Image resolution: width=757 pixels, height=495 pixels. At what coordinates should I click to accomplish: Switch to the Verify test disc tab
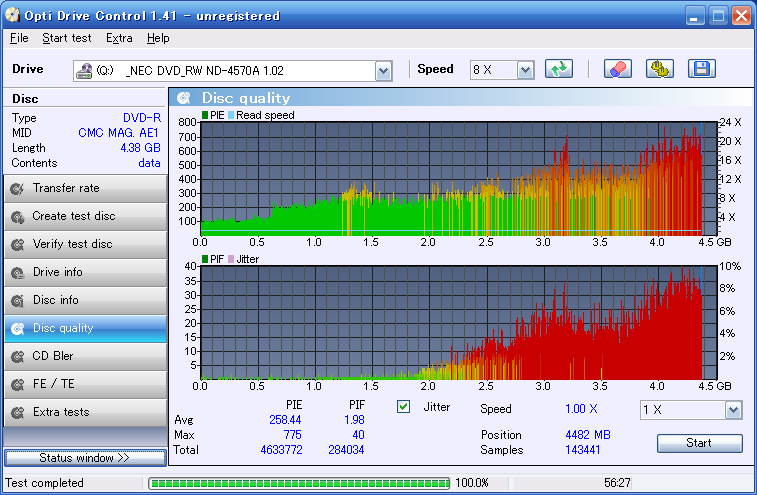85,244
